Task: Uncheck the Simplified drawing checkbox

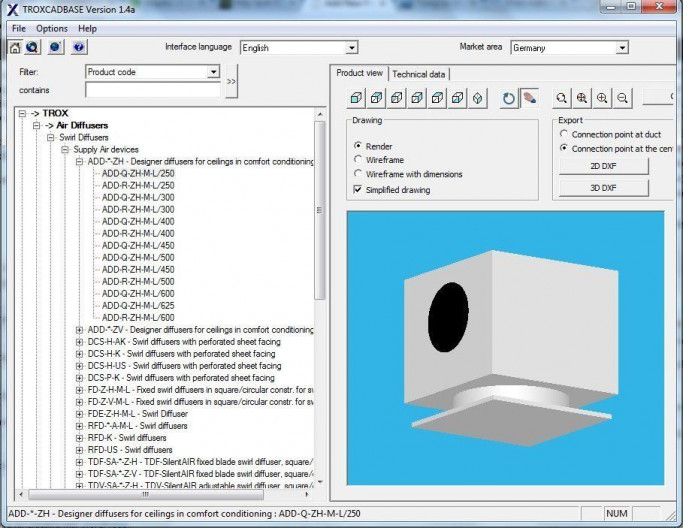Action: (358, 190)
